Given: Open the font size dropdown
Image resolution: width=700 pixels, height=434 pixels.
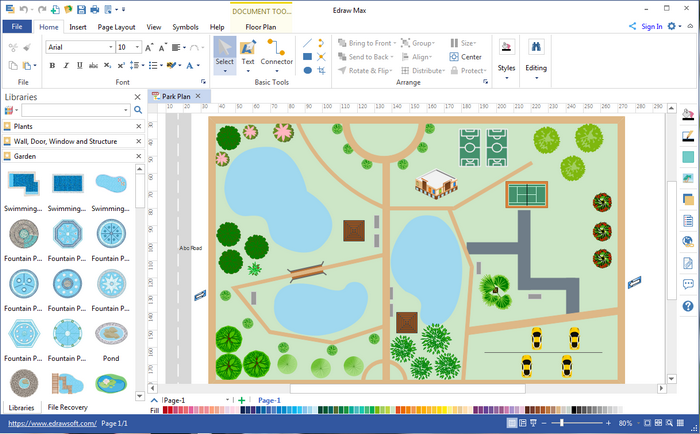Looking at the screenshot, I should point(139,47).
